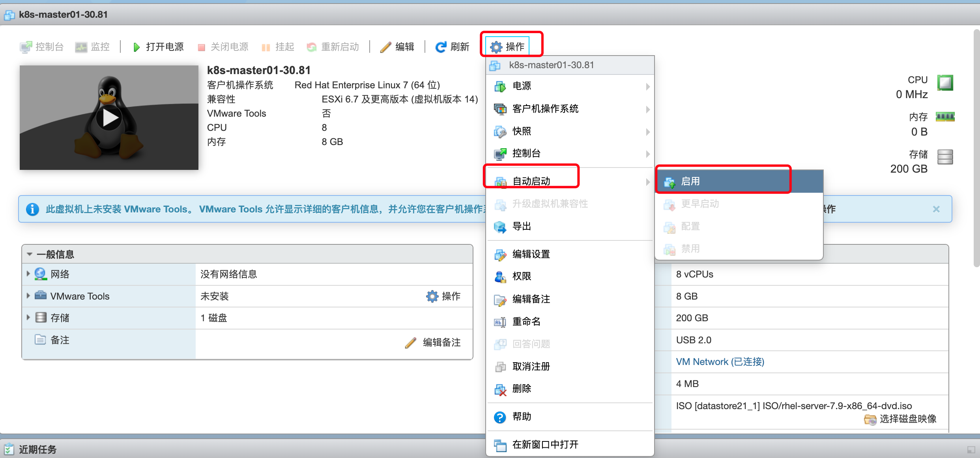
Task: Click the pencil edit icon in the toolbar
Action: pyautogui.click(x=385, y=47)
